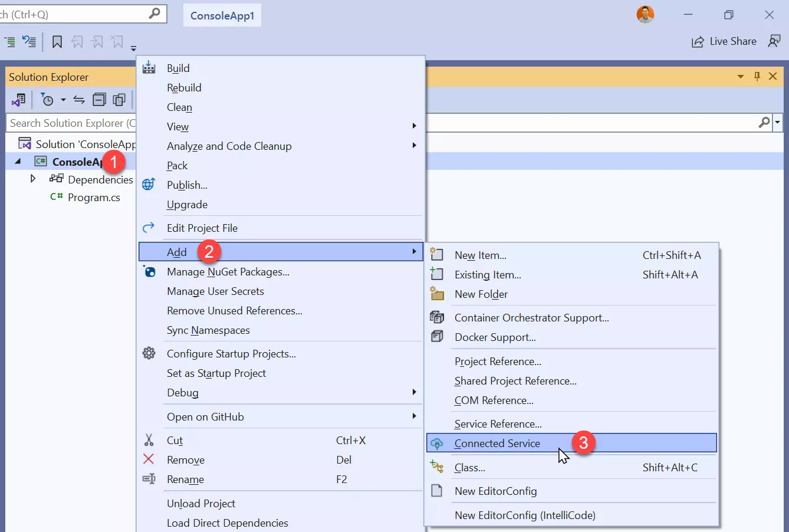This screenshot has width=789, height=532.
Task: Toggle a bookmark with the bookmark icon
Action: (x=57, y=41)
